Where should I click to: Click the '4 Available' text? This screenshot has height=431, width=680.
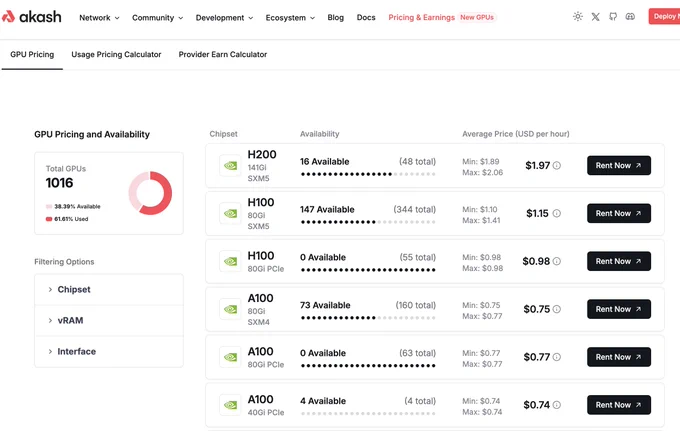[323, 401]
